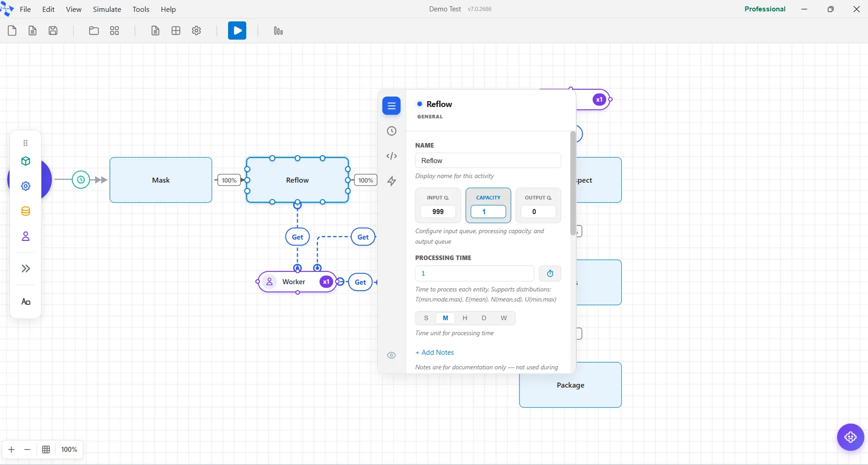
Task: Select the text label Aa tool
Action: click(x=26, y=301)
